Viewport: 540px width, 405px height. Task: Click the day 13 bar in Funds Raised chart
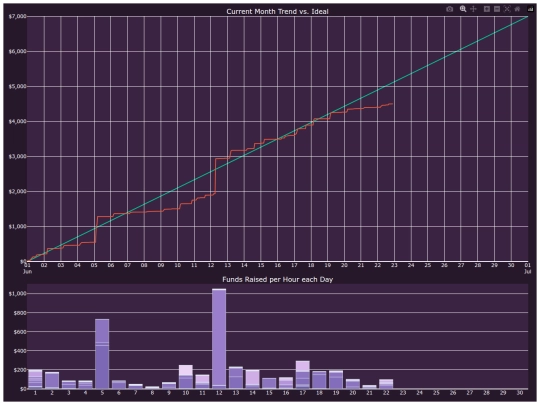click(236, 378)
